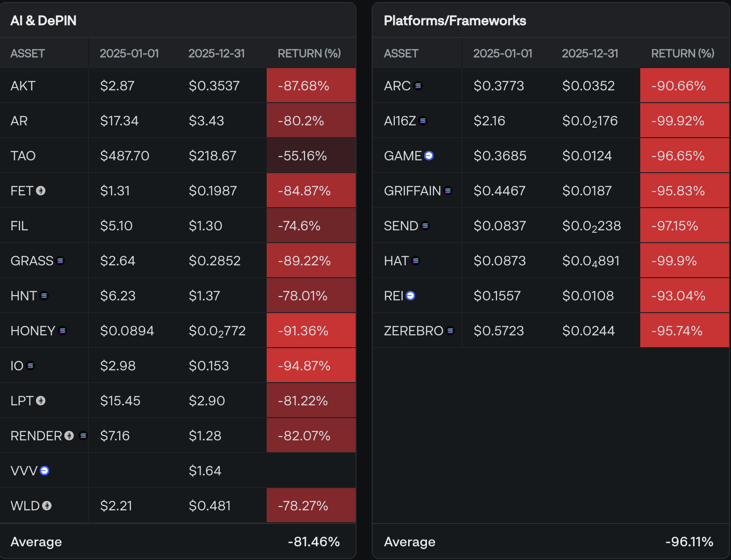Select the AKT asset row label
Viewport: 731px width, 560px height.
(x=23, y=86)
